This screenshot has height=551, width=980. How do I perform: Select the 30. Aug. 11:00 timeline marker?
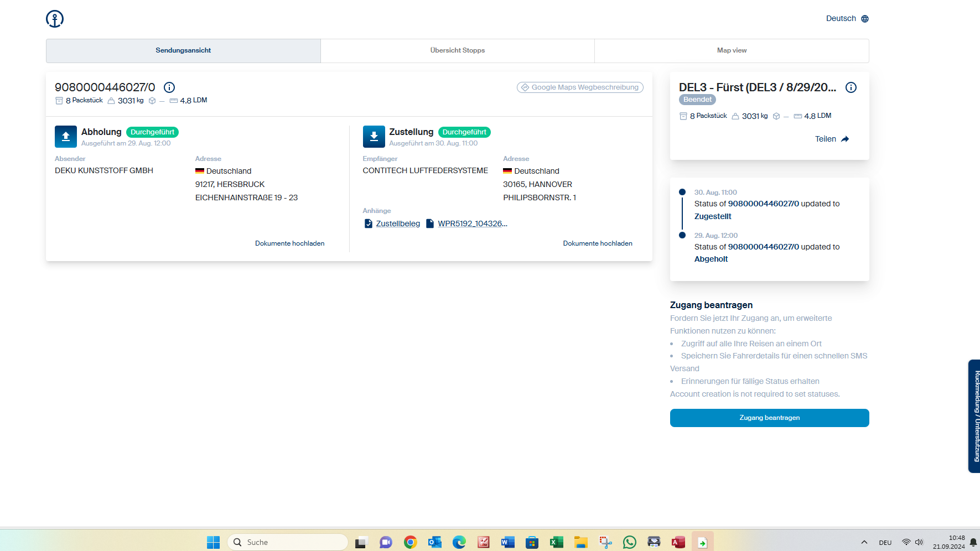point(682,192)
